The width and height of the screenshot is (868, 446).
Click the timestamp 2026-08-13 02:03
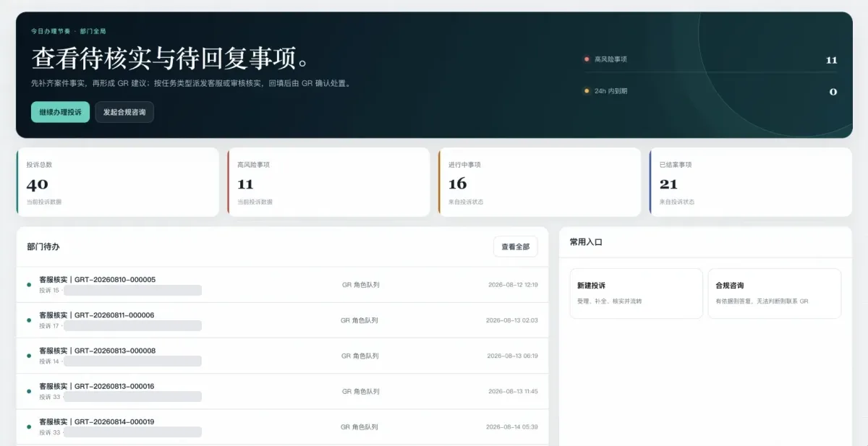(x=512, y=320)
